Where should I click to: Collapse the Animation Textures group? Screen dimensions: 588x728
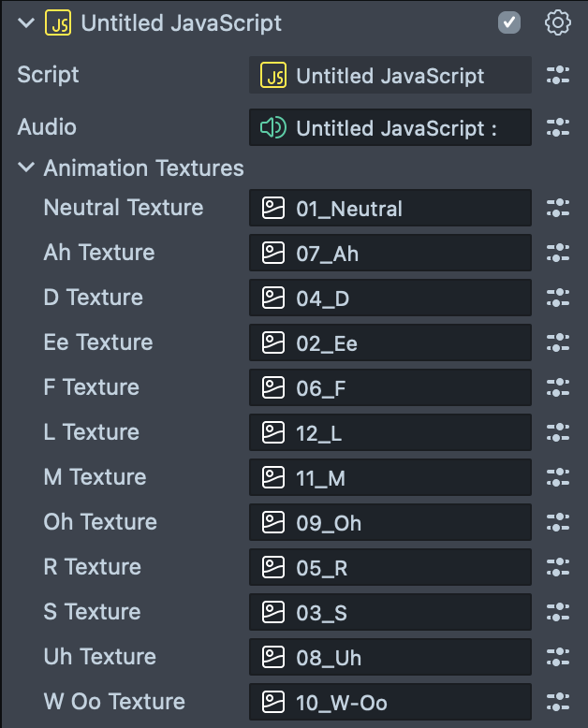pos(25,168)
